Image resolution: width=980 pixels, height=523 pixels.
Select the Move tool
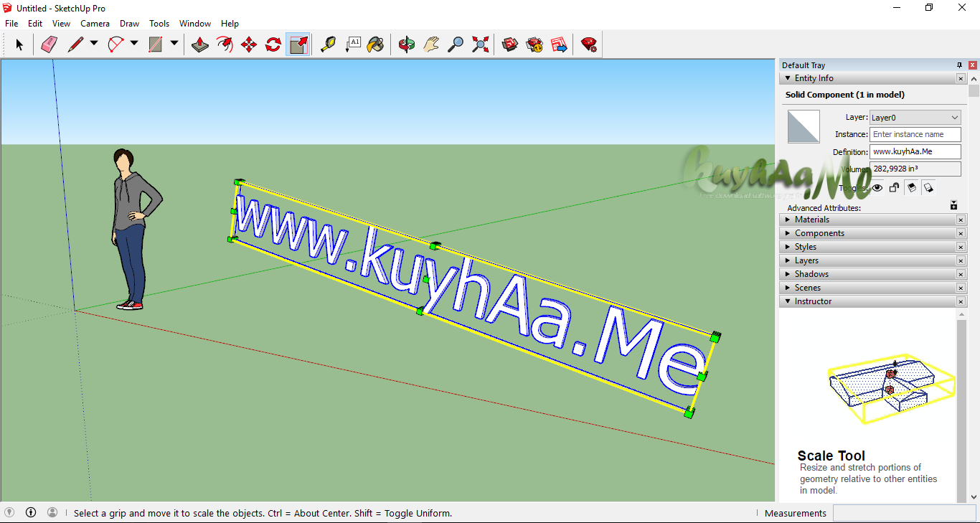[249, 44]
